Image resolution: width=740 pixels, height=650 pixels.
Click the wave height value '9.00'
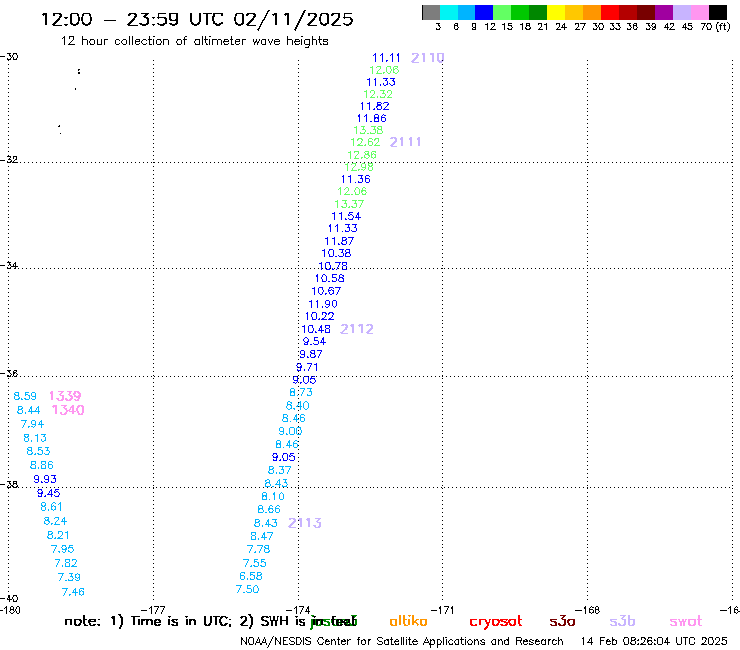[290, 431]
